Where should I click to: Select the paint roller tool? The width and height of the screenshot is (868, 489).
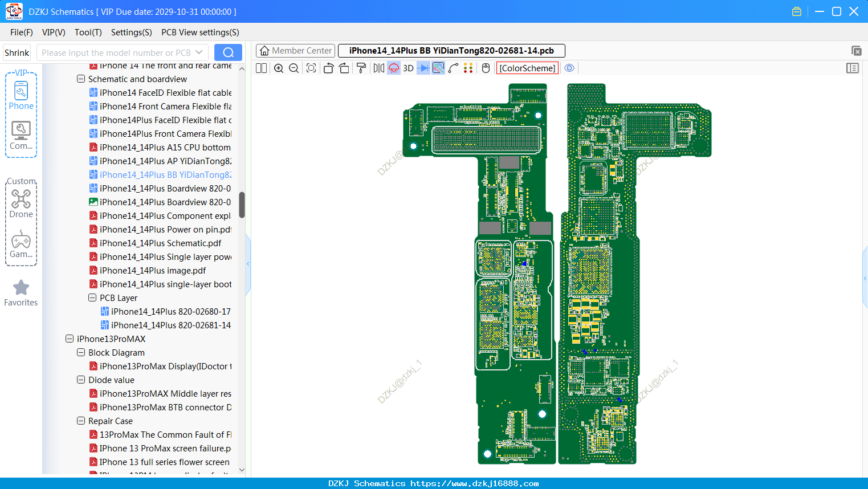point(361,68)
